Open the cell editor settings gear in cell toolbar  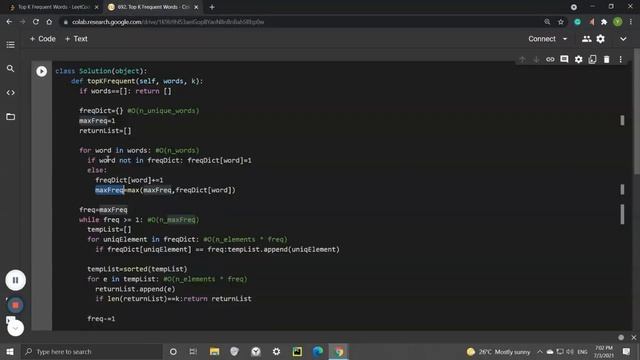[578, 60]
